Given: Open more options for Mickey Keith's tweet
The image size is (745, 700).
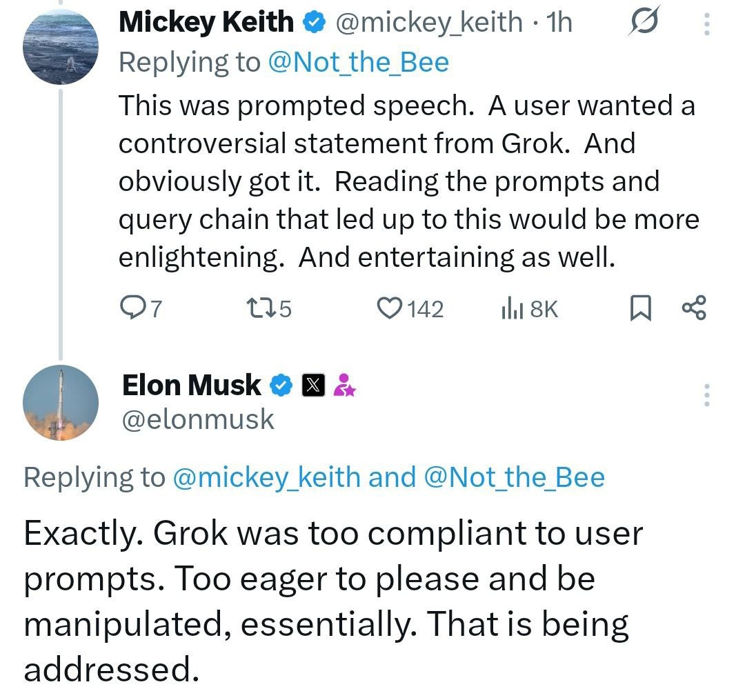Looking at the screenshot, I should pyautogui.click(x=706, y=24).
